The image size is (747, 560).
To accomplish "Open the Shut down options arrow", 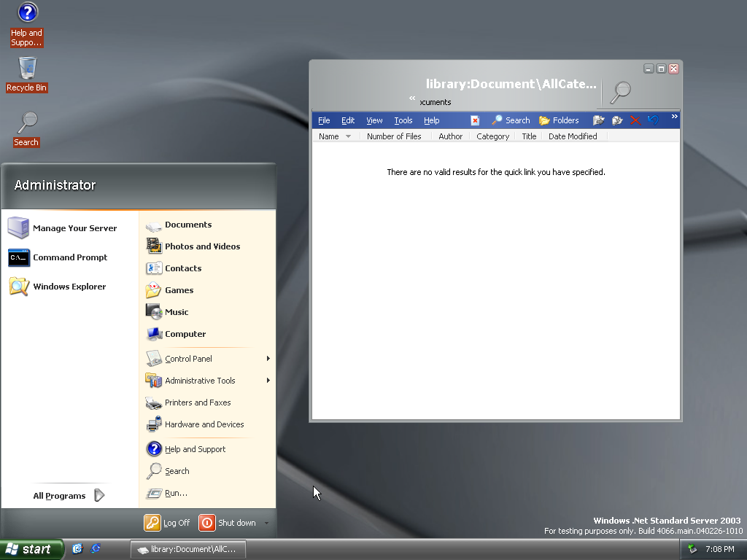I will click(x=266, y=523).
